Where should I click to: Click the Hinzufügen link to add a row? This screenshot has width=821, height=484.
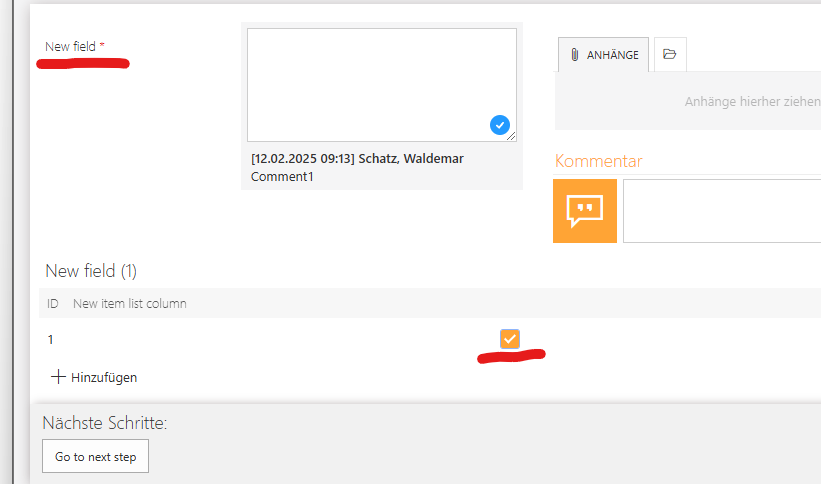click(x=104, y=377)
